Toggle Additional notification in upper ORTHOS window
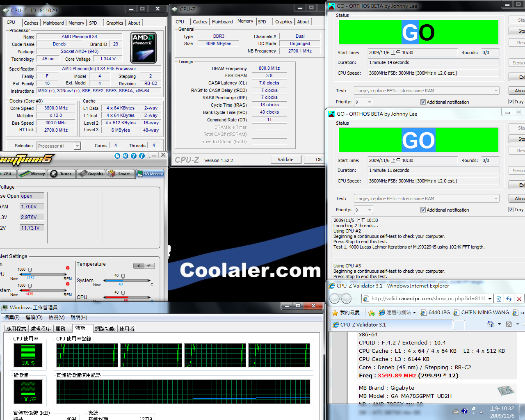This screenshot has width=525, height=420. 423,102
